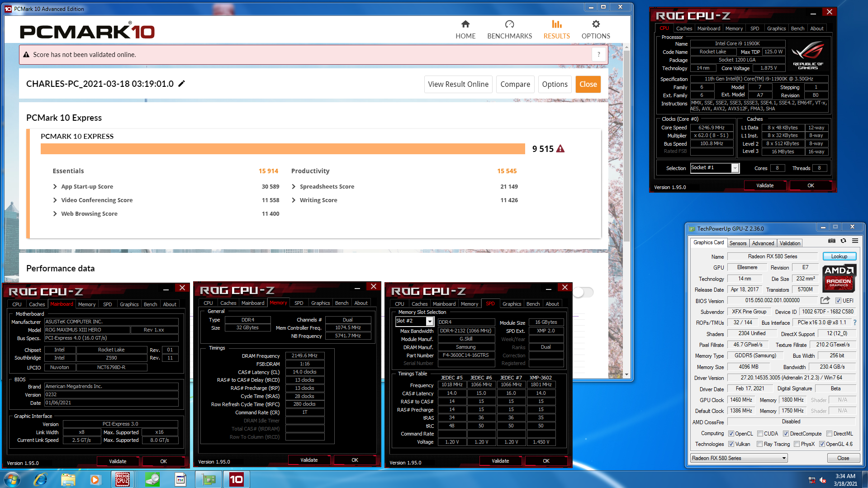Image resolution: width=868 pixels, height=488 pixels.
Task: Click View Result Online button
Action: 458,84
